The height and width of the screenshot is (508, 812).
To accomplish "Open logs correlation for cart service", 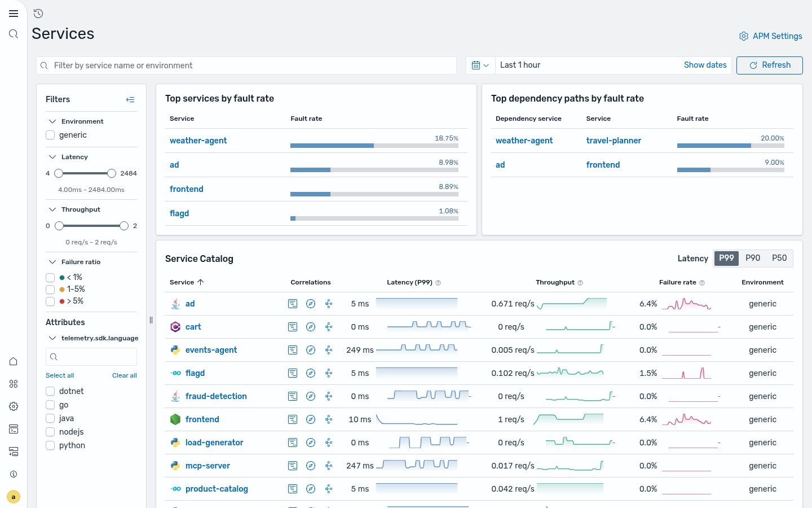I will (293, 327).
